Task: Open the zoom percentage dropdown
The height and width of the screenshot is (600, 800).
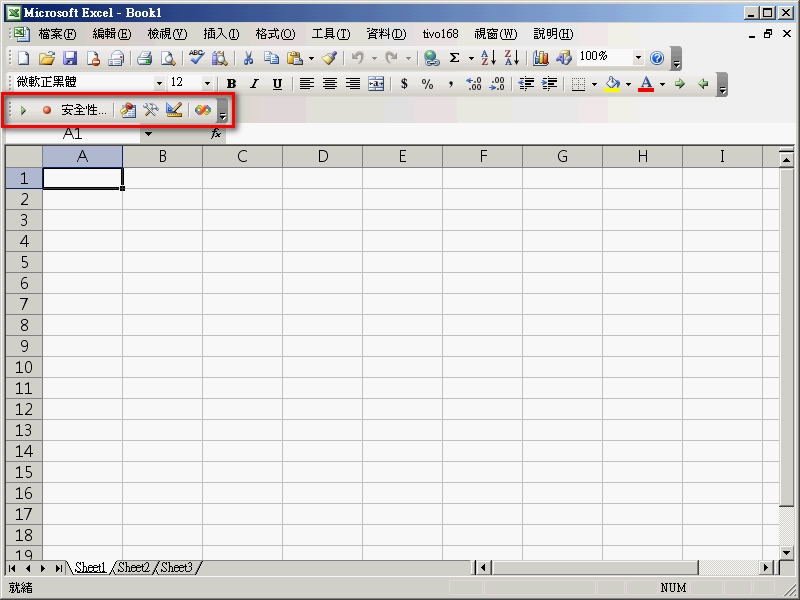Action: point(638,58)
